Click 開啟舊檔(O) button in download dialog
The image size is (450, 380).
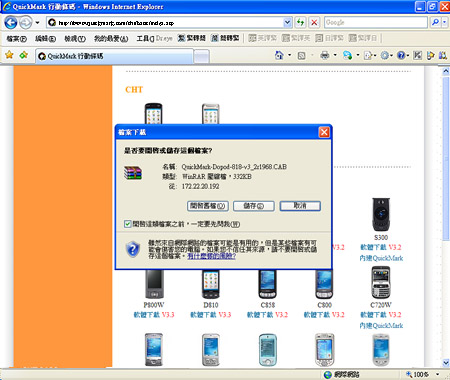point(208,206)
